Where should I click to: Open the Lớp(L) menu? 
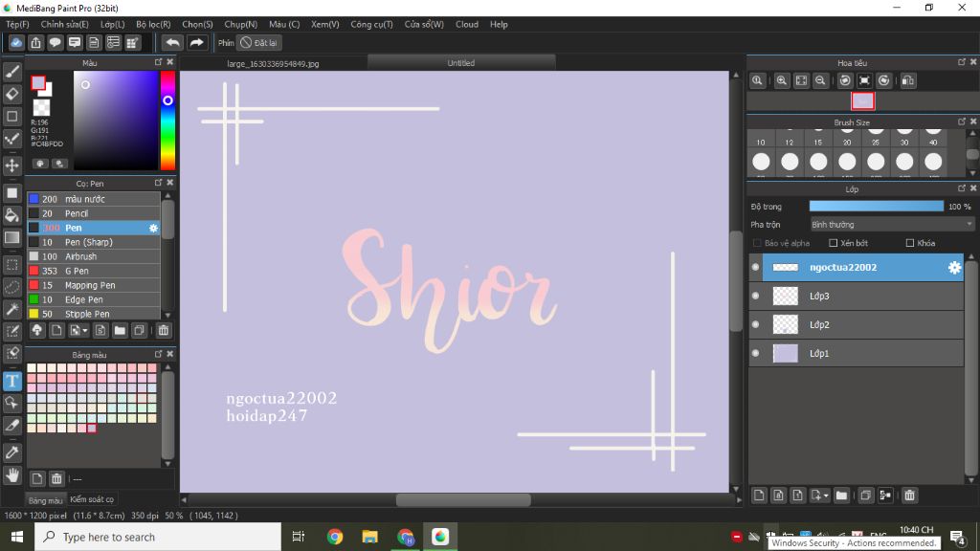[113, 24]
